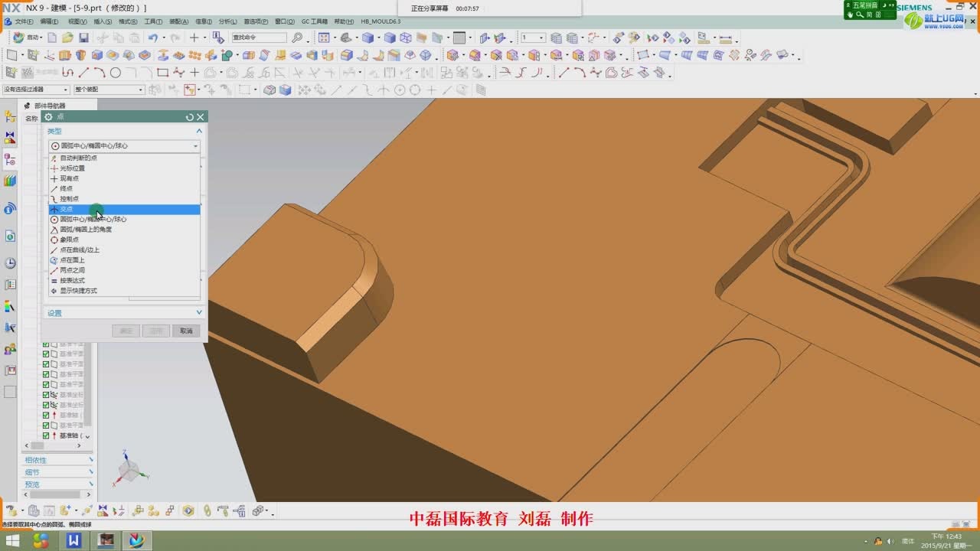Click the 应用 apply button
The height and width of the screenshot is (551, 980).
click(x=156, y=331)
